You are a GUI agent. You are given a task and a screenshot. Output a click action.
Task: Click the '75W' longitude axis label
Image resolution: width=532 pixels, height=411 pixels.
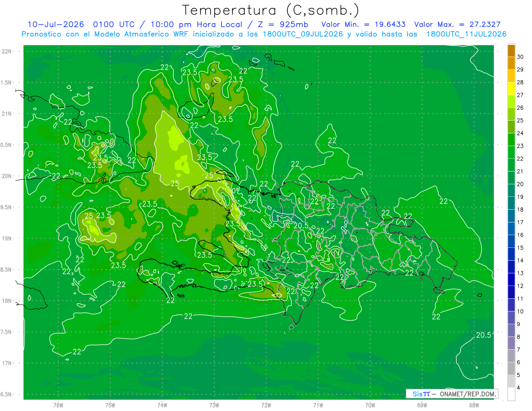pyautogui.click(x=110, y=405)
